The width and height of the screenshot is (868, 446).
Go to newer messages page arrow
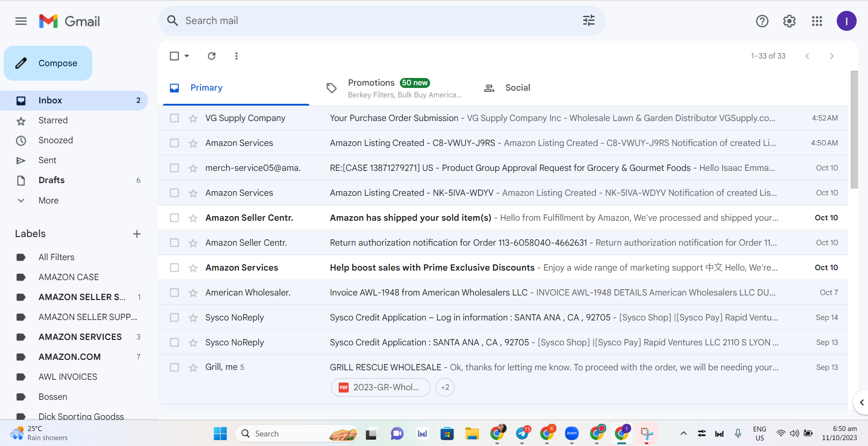click(807, 56)
